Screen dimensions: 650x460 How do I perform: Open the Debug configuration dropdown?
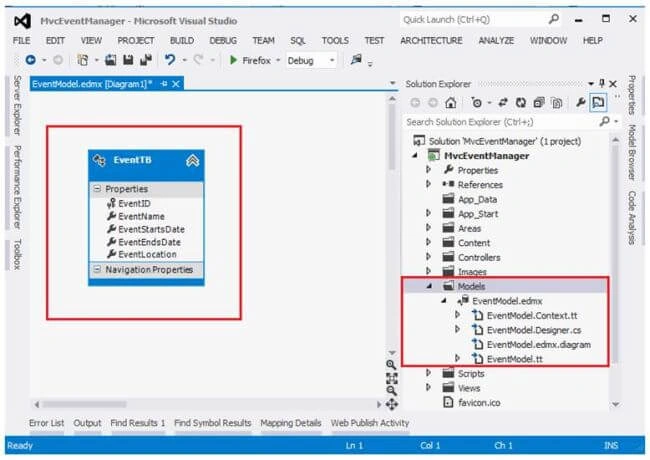click(332, 61)
